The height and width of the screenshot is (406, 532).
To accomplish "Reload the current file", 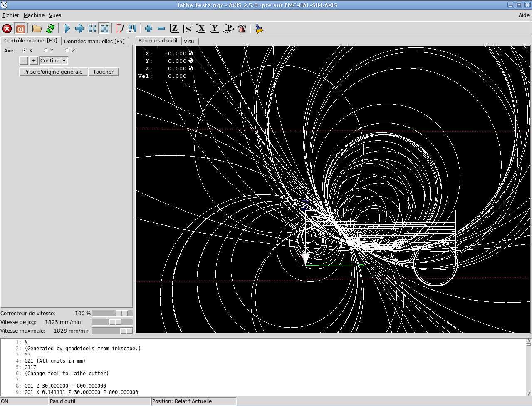I will coord(50,29).
